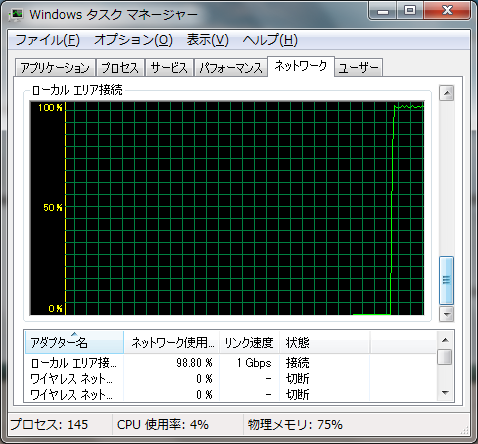This screenshot has width=478, height=444.
Task: Click the Task Manager title bar icon
Action: click(x=17, y=15)
